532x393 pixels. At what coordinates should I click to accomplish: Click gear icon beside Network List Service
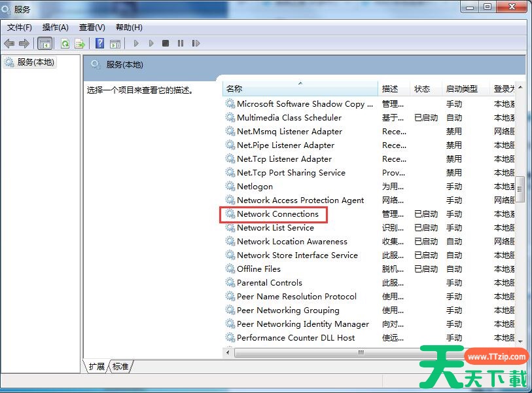[x=230, y=227]
